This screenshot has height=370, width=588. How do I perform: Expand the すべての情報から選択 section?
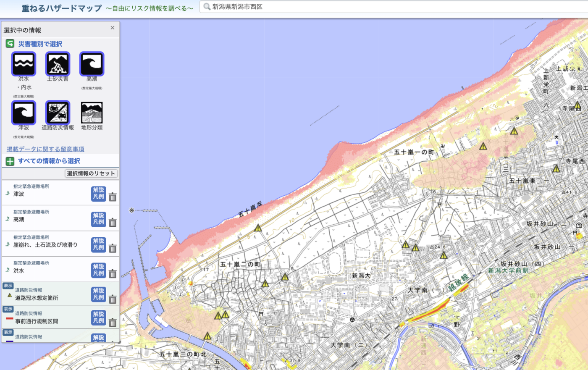coord(10,161)
